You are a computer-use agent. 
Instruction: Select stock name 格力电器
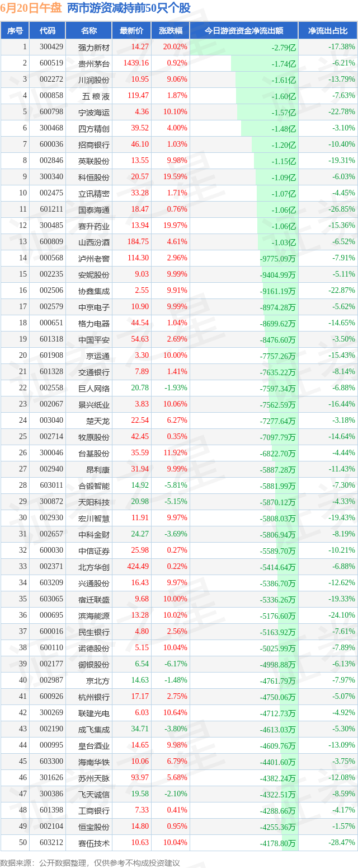coord(94,323)
